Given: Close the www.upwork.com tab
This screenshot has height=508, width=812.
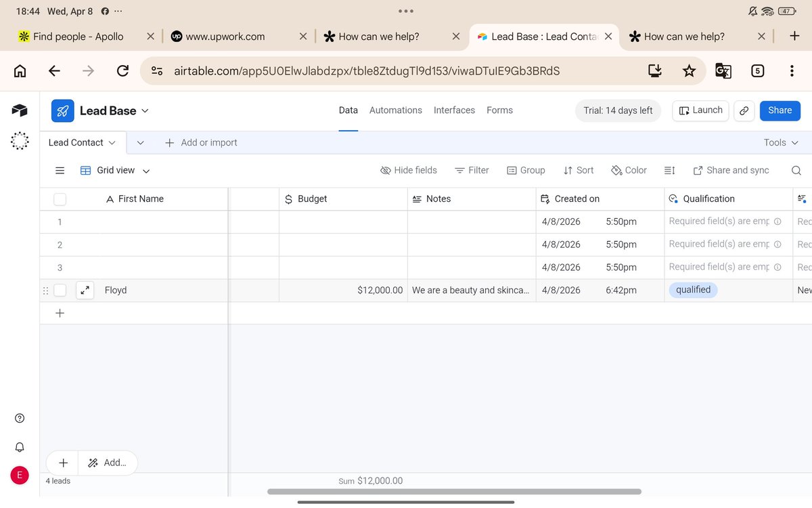Looking at the screenshot, I should coord(303,37).
